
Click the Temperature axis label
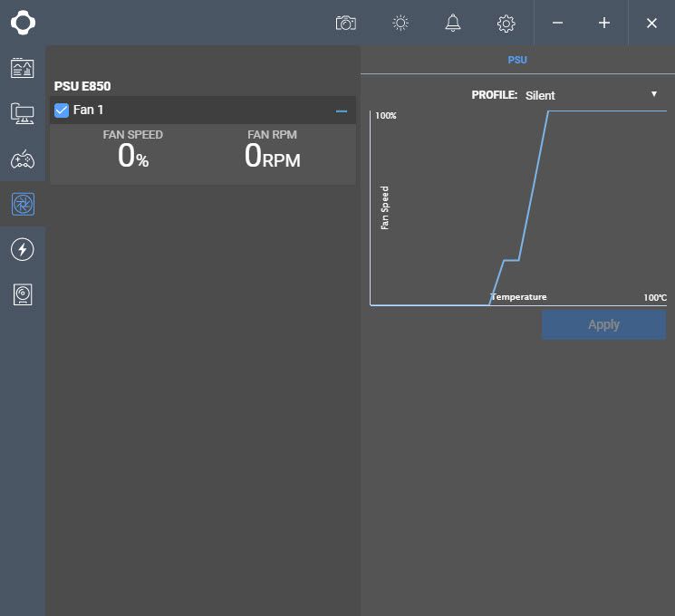519,297
